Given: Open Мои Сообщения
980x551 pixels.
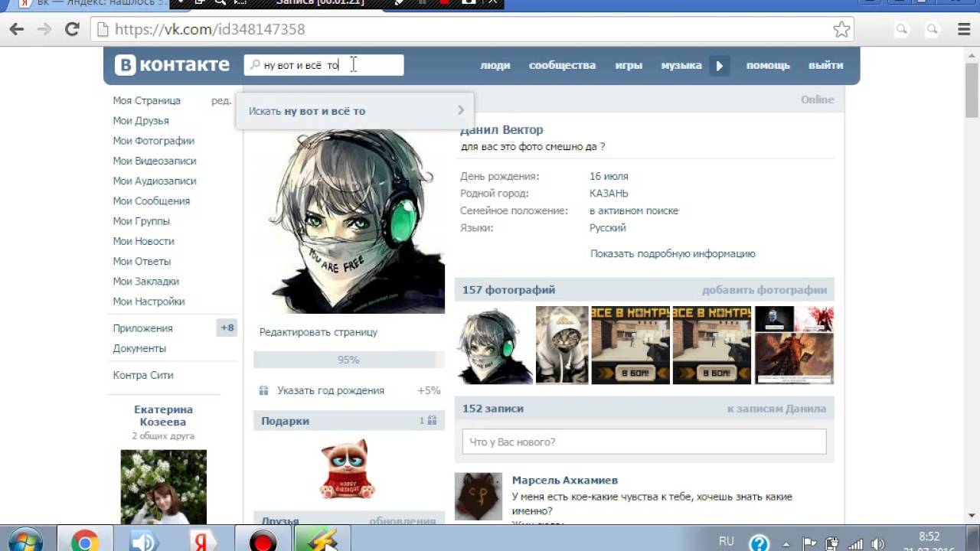Looking at the screenshot, I should pos(152,201).
